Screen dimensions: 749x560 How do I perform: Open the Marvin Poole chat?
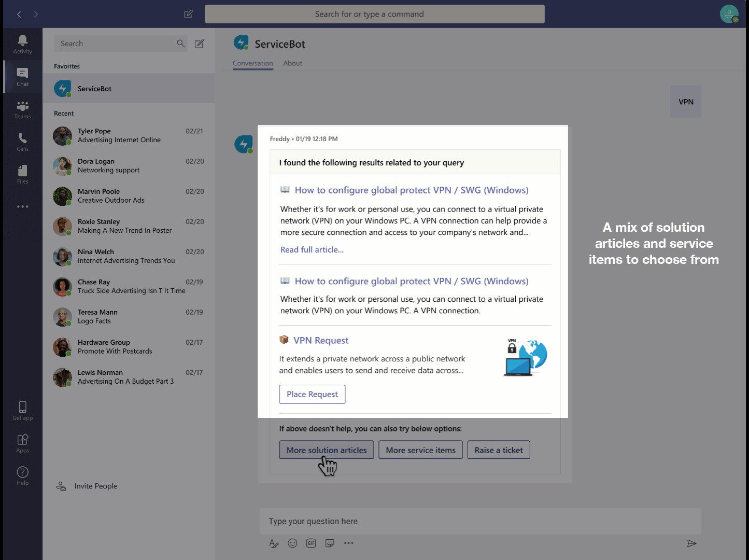click(x=129, y=196)
